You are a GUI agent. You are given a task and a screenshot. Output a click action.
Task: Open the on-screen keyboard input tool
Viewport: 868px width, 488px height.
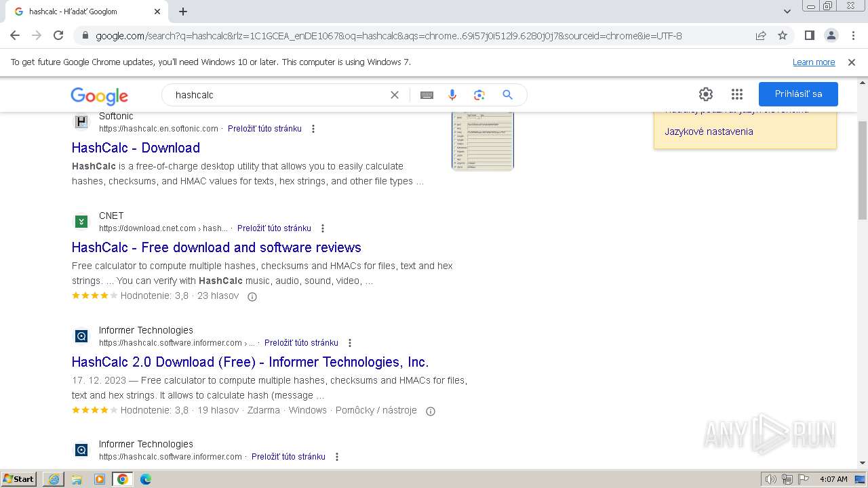[x=427, y=95]
